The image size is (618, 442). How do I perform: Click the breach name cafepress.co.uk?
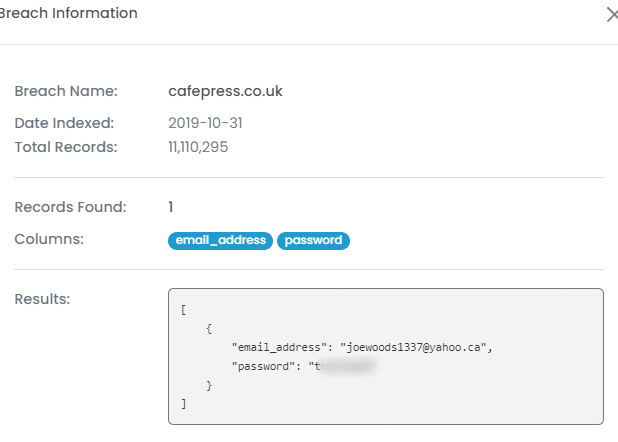225,91
